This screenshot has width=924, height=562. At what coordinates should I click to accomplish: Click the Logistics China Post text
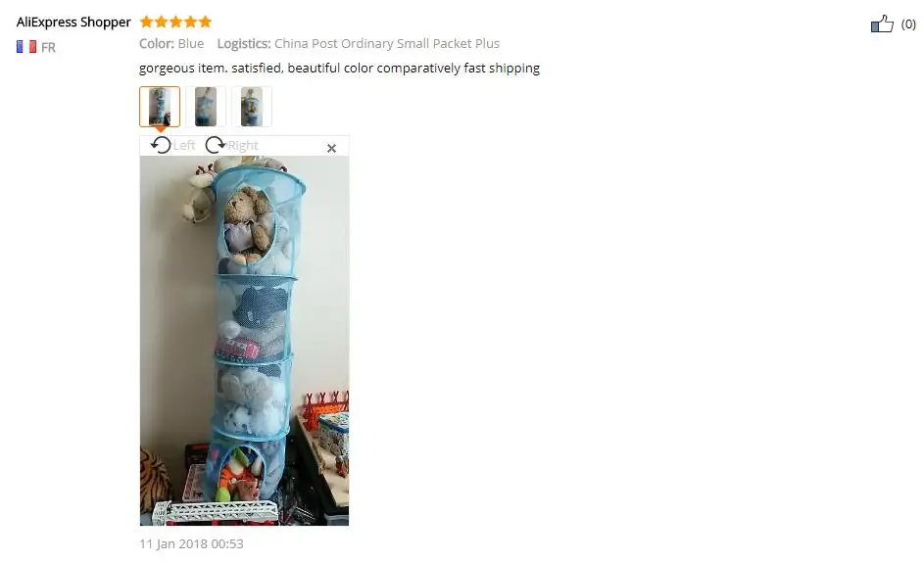tap(359, 44)
